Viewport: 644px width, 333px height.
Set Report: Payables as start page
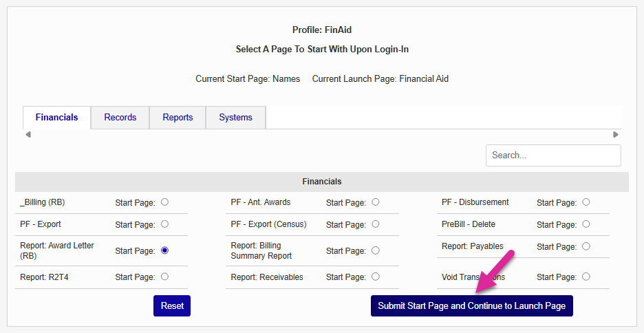pos(586,246)
